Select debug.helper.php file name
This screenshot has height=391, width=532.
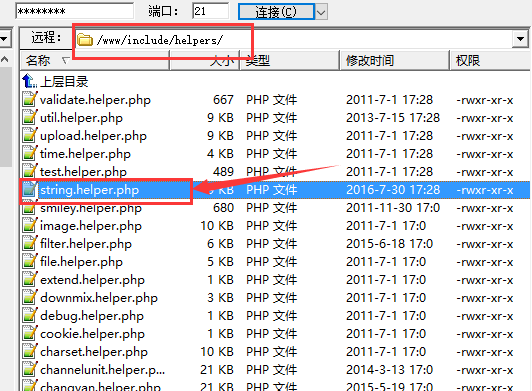(x=92, y=316)
